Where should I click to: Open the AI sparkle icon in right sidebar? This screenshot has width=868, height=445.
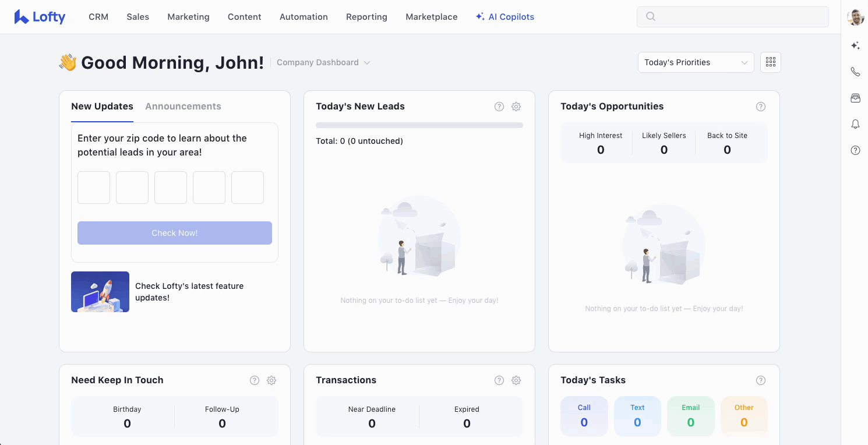click(x=855, y=45)
